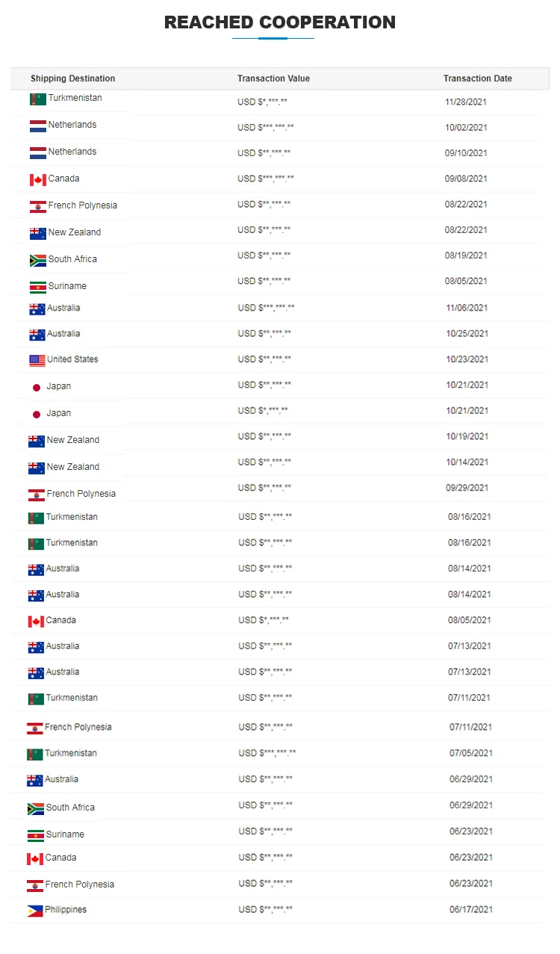The image size is (560, 954).
Task: Click the Philippines flag icon
Action: coord(35,911)
